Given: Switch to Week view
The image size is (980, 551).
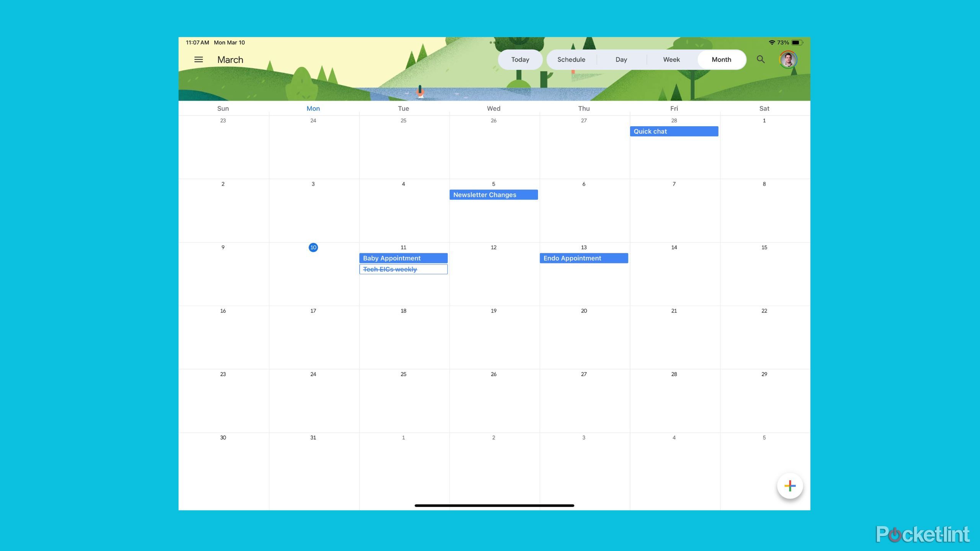Looking at the screenshot, I should pyautogui.click(x=671, y=59).
